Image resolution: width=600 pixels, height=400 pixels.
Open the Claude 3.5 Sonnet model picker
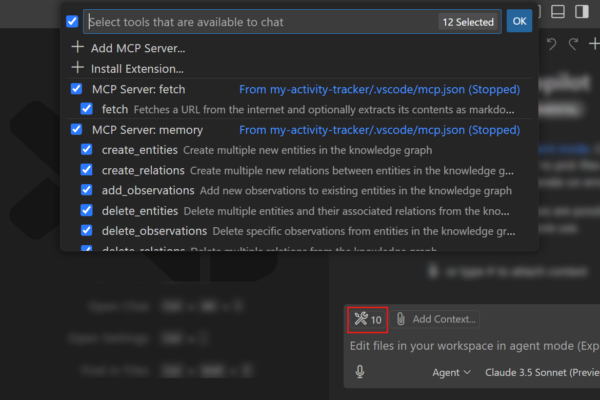point(542,372)
